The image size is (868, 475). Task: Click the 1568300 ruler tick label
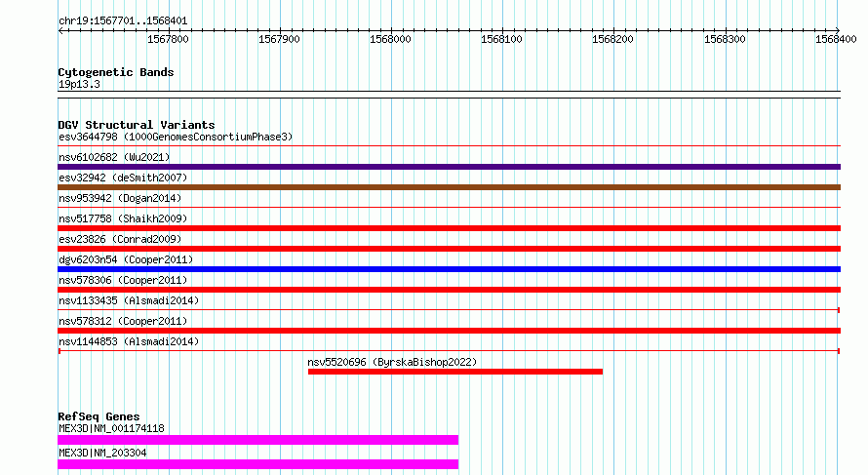(x=725, y=39)
